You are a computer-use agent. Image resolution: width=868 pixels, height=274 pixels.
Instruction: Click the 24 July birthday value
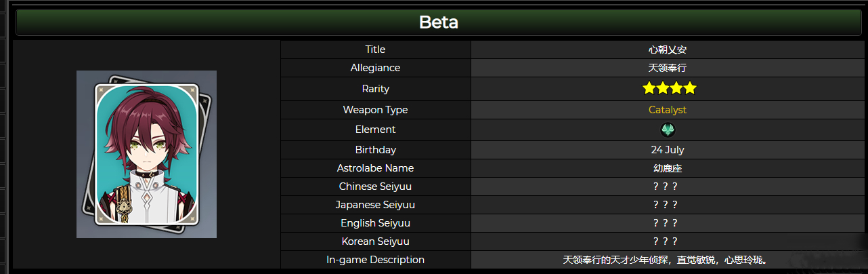[668, 150]
